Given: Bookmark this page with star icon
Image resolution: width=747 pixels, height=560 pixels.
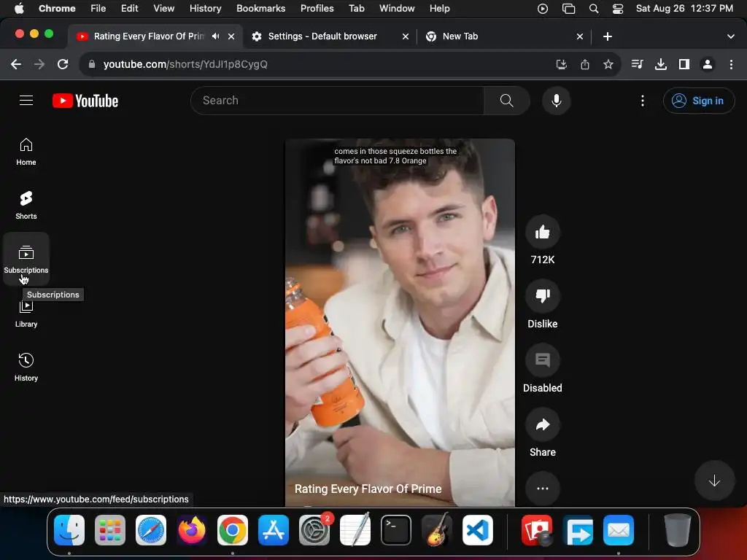Looking at the screenshot, I should tap(608, 64).
